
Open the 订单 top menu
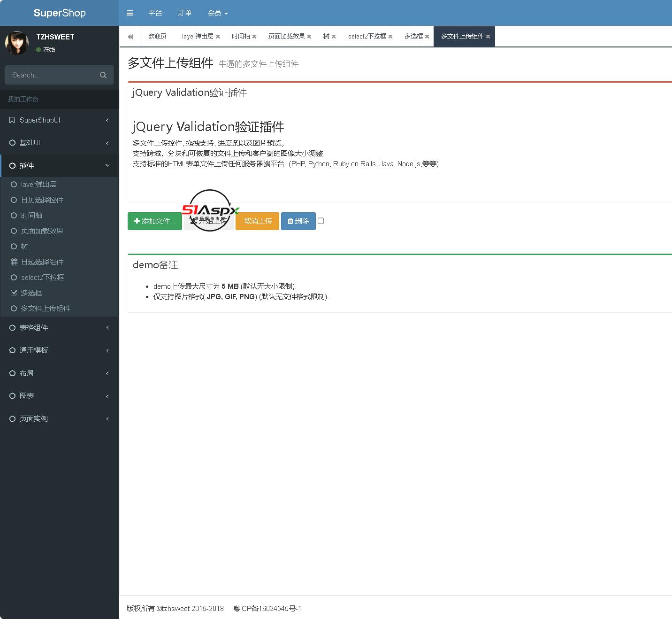click(185, 13)
